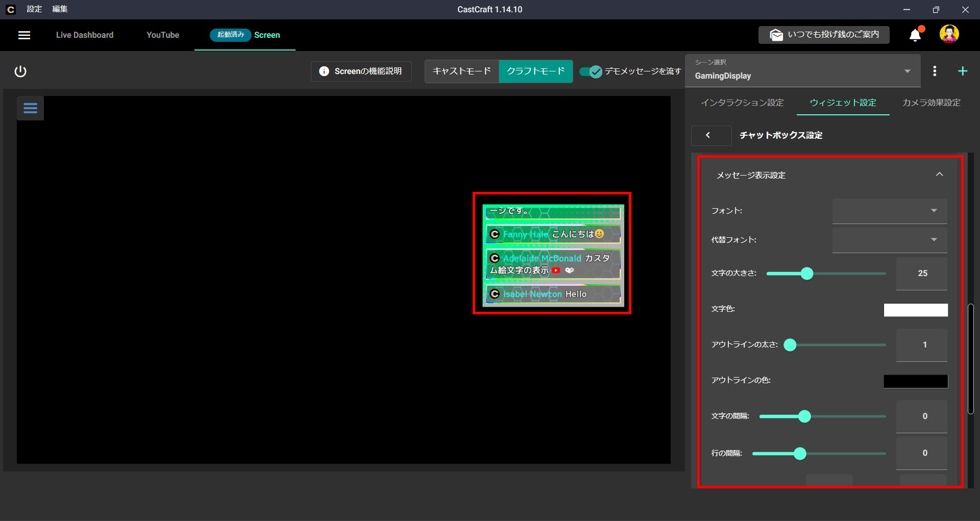Go back from チャットボックス設定
This screenshot has height=521, width=980.
click(x=708, y=135)
